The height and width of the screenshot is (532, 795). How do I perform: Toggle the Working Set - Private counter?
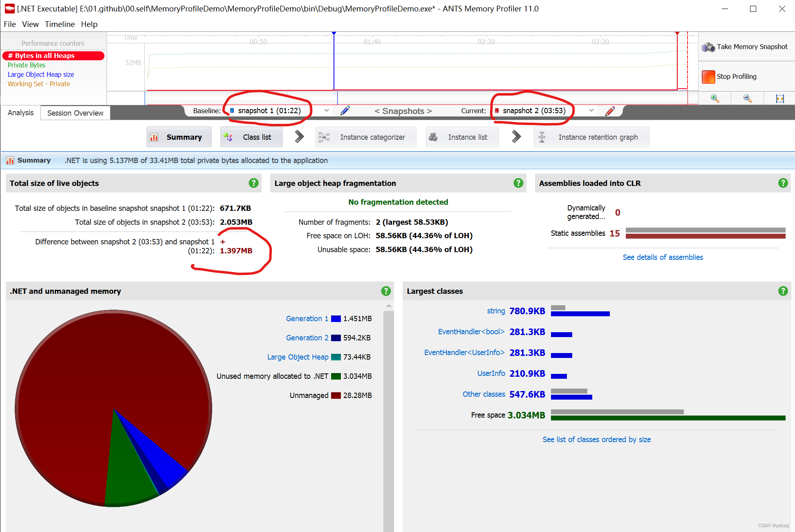[39, 84]
